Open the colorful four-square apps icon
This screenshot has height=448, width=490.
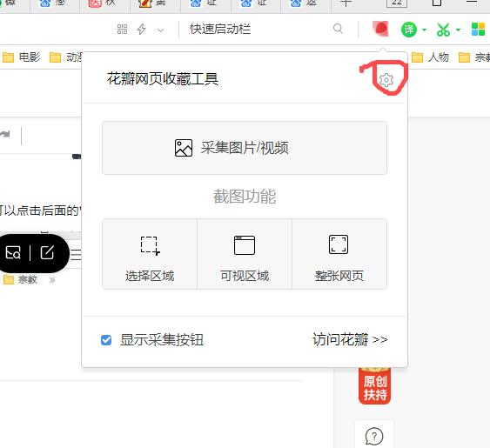[478, 30]
